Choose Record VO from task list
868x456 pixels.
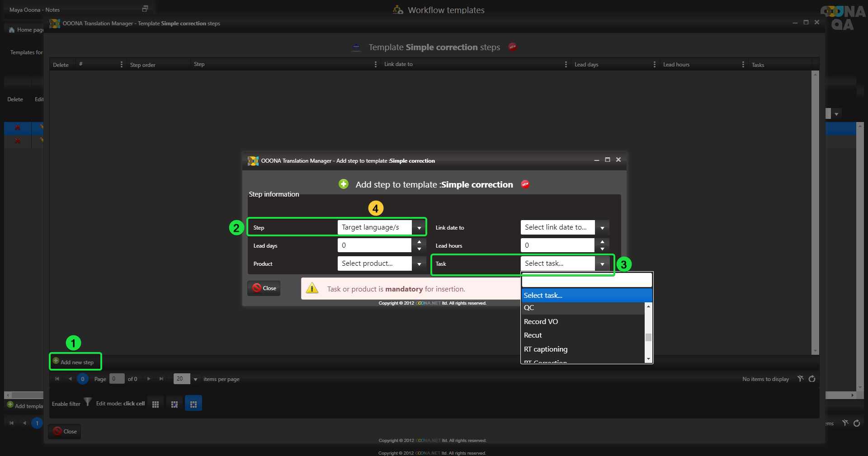click(x=541, y=321)
